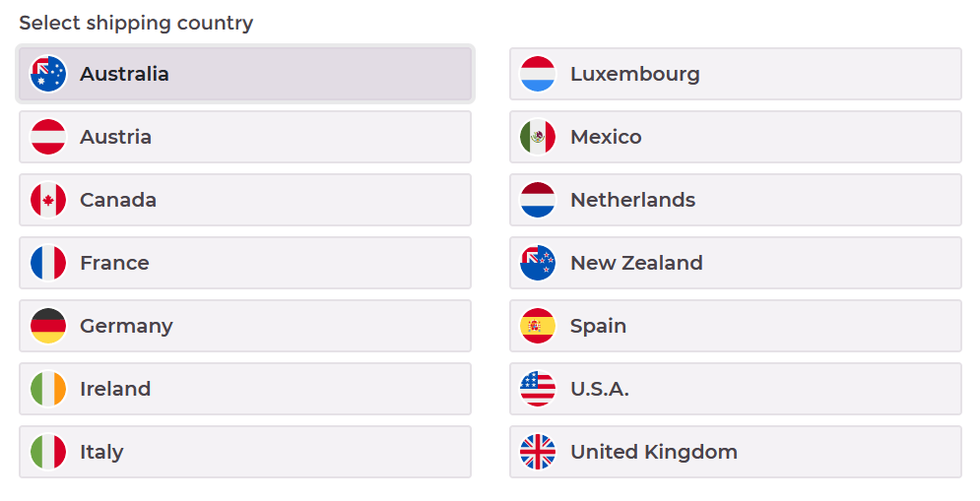This screenshot has width=980, height=501.
Task: Click the New Zealand flag icon
Action: [538, 263]
